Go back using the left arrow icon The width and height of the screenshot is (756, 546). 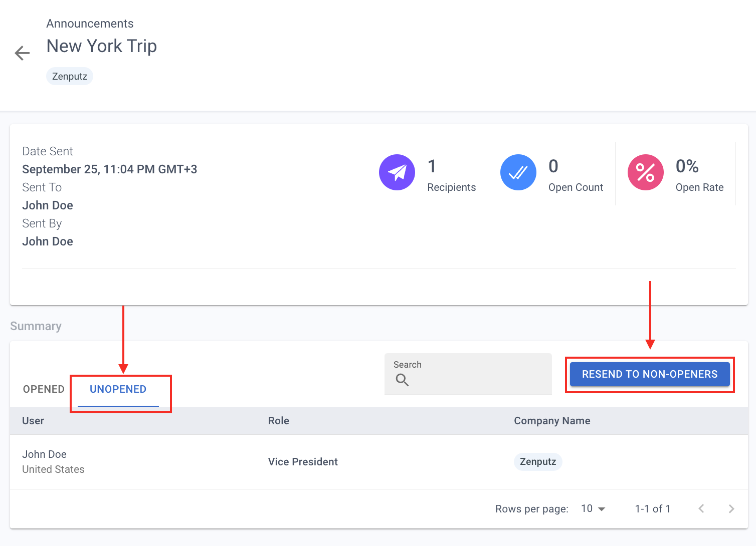tap(22, 53)
